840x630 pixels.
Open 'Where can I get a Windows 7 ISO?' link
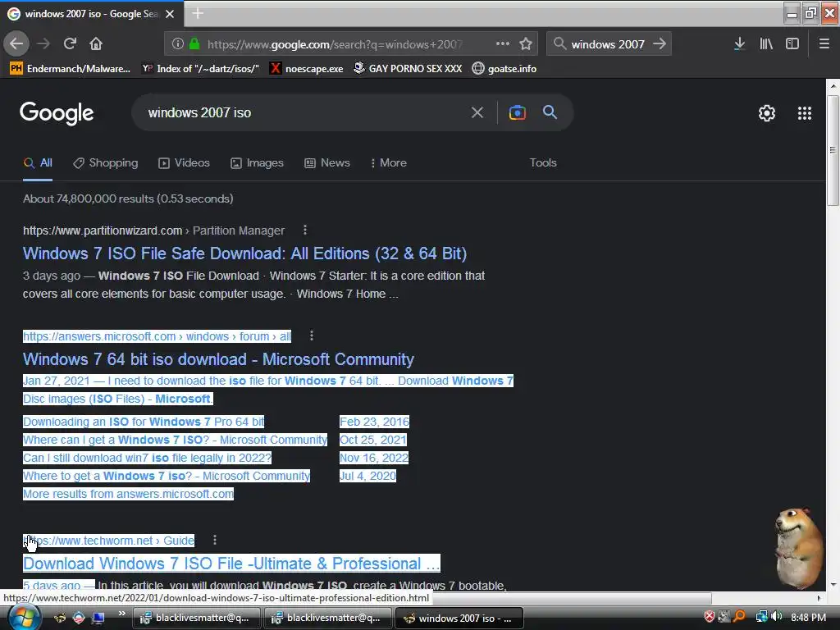click(176, 440)
